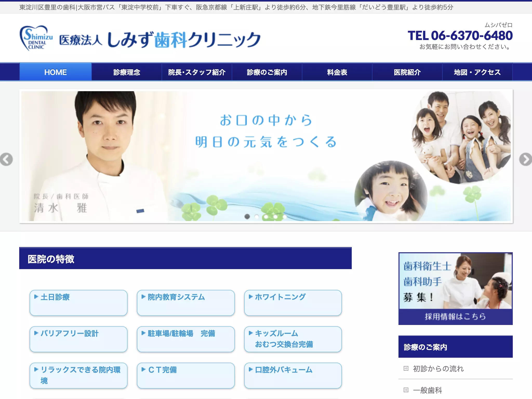The image size is (532, 399).
Task: Open 医院紹介 menu item
Action: pyautogui.click(x=407, y=72)
